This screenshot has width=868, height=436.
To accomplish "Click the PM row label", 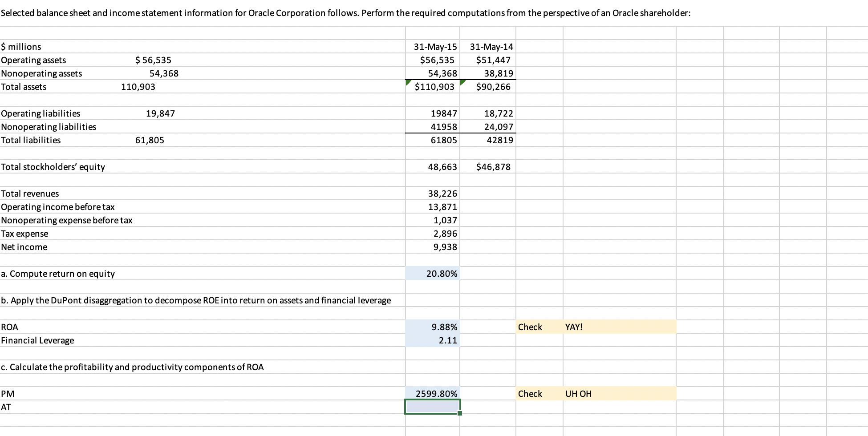I will pos(8,393).
